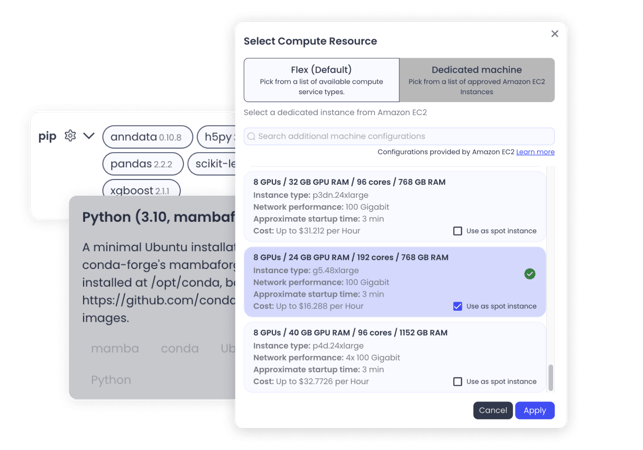Open the Learn more link

pyautogui.click(x=535, y=152)
